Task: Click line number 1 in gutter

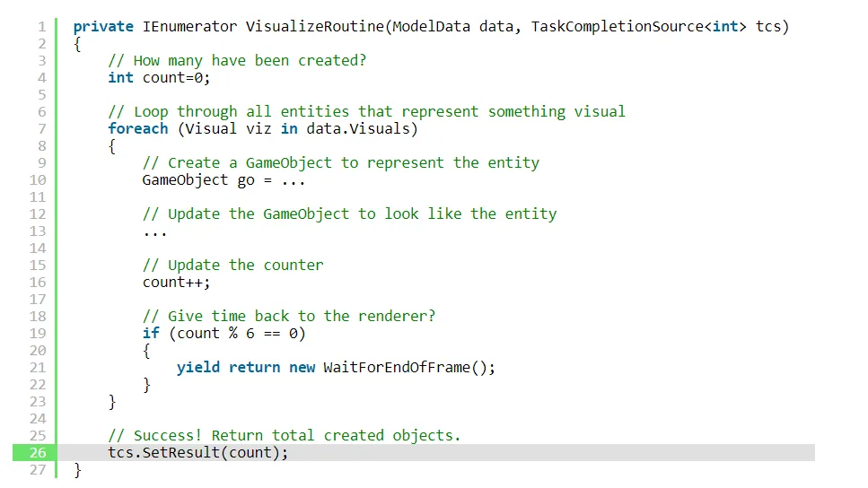Action: click(x=41, y=27)
